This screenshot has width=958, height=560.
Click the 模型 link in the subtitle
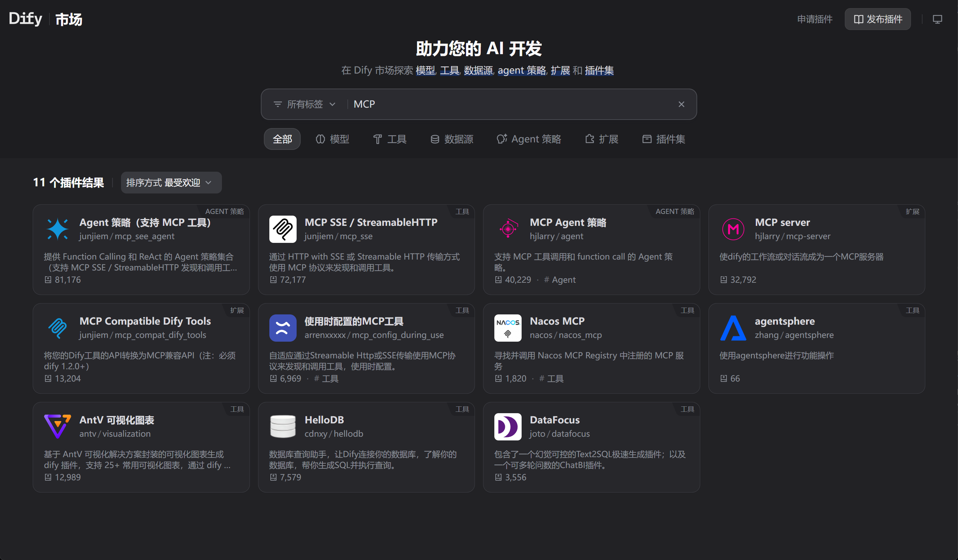pos(425,70)
